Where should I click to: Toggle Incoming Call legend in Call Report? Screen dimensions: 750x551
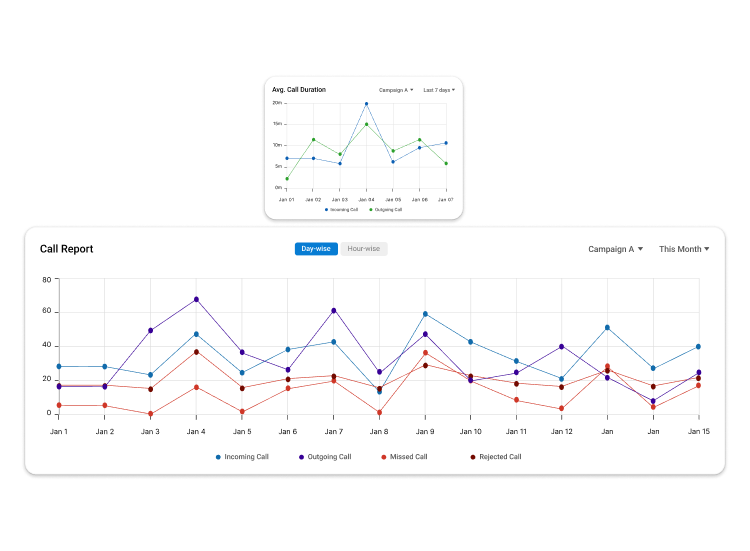(x=242, y=457)
